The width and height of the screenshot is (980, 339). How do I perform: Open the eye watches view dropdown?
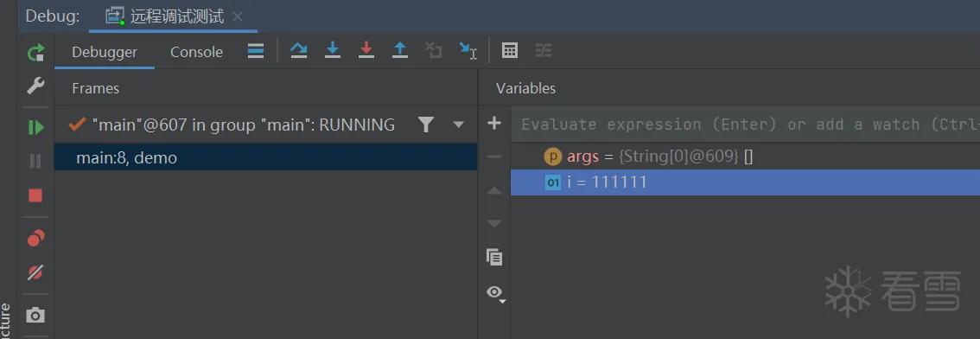pos(496,292)
